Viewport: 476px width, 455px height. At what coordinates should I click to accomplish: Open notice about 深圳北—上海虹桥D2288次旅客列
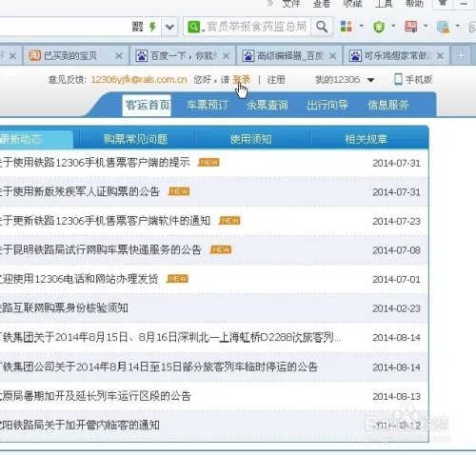tap(170, 337)
